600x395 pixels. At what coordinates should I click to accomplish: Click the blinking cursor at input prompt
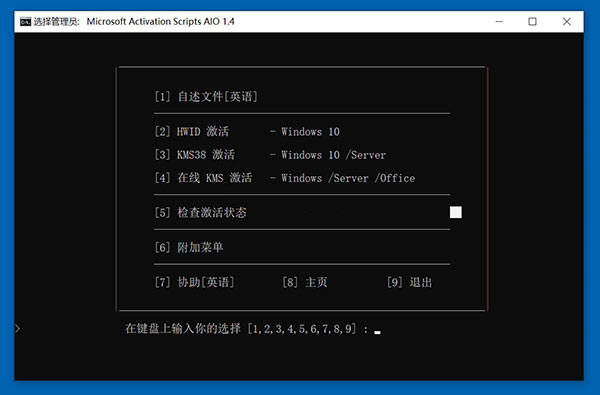click(377, 332)
